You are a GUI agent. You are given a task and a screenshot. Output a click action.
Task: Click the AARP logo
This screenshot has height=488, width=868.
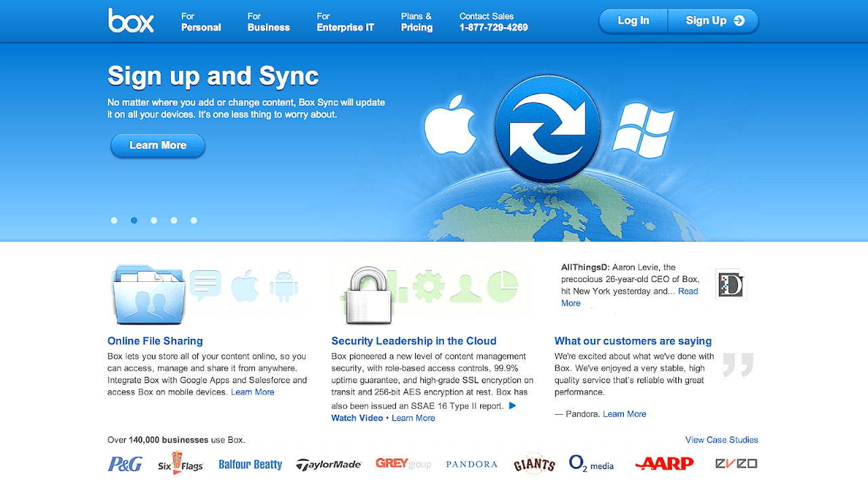coord(665,464)
